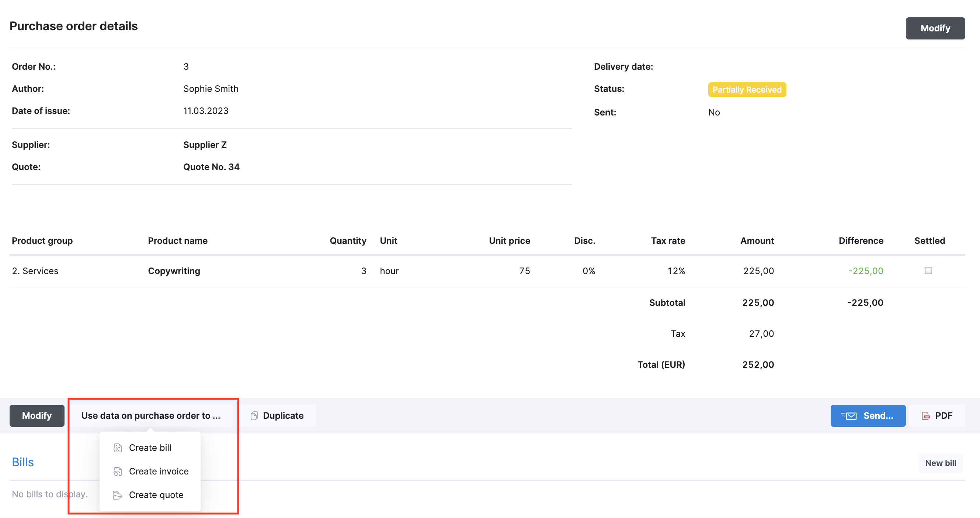980x518 pixels.
Task: Click the Purchase order details heading
Action: tap(73, 26)
